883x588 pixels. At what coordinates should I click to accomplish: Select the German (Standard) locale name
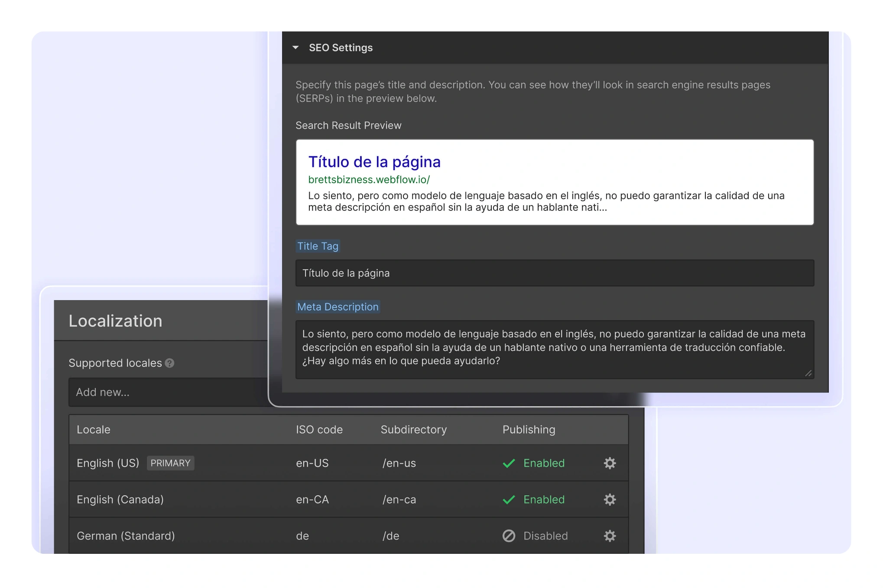[126, 536]
